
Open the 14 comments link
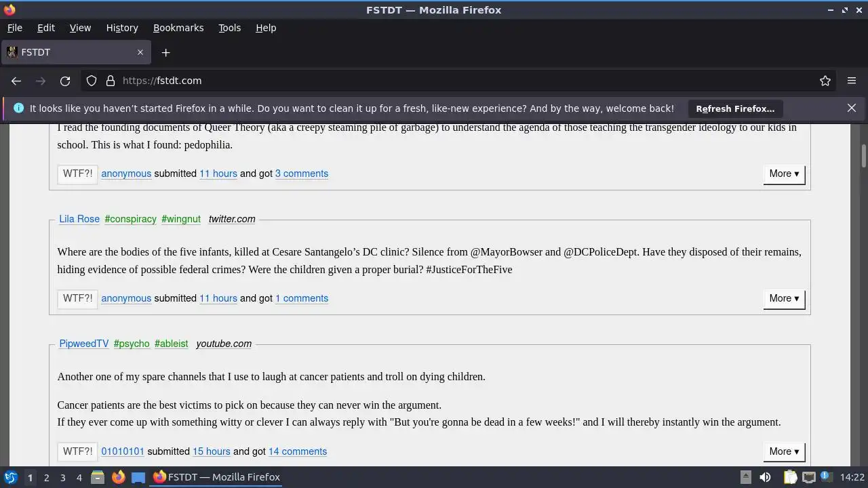(x=298, y=451)
